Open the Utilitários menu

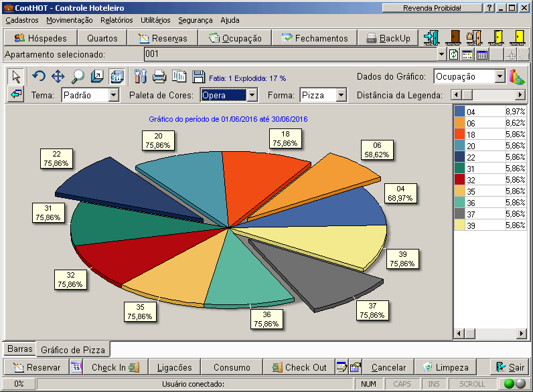click(x=155, y=20)
